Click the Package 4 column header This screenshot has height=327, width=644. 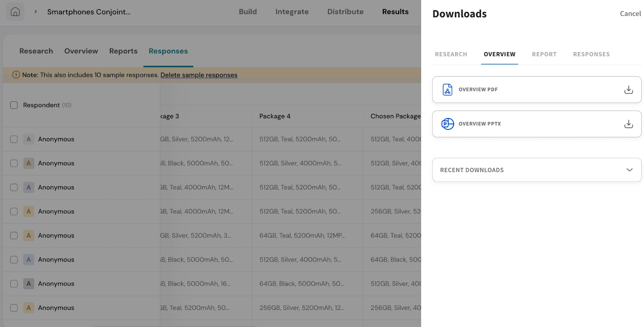275,116
